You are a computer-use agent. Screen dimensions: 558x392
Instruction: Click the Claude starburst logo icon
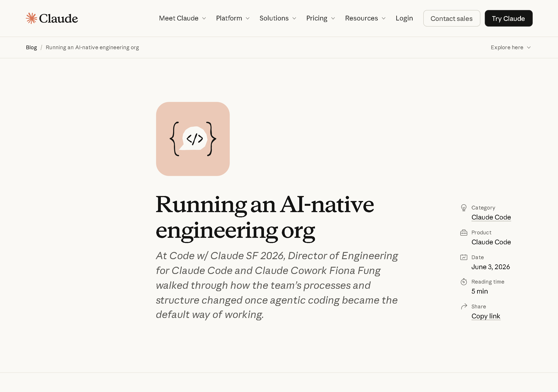31,18
